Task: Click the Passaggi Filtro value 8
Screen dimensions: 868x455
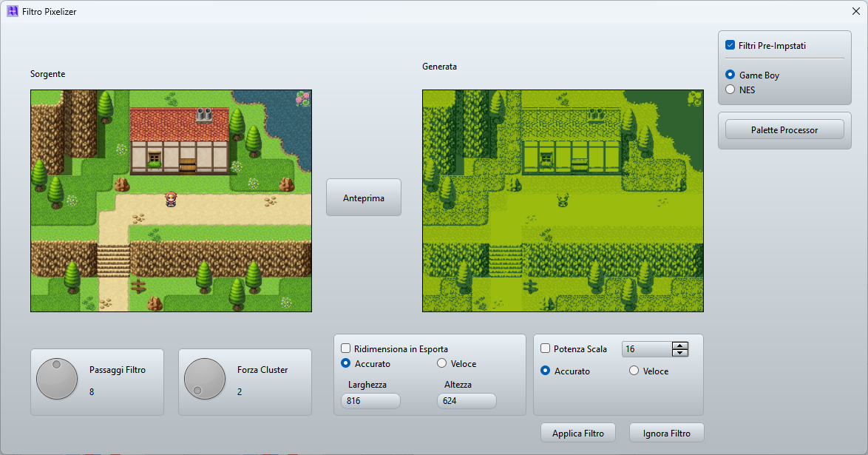Action: [92, 392]
